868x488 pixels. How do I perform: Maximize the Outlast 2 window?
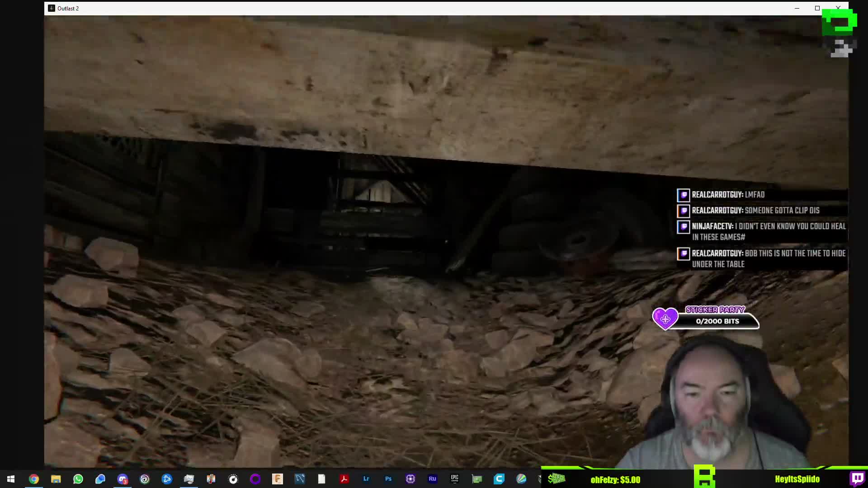(x=817, y=8)
